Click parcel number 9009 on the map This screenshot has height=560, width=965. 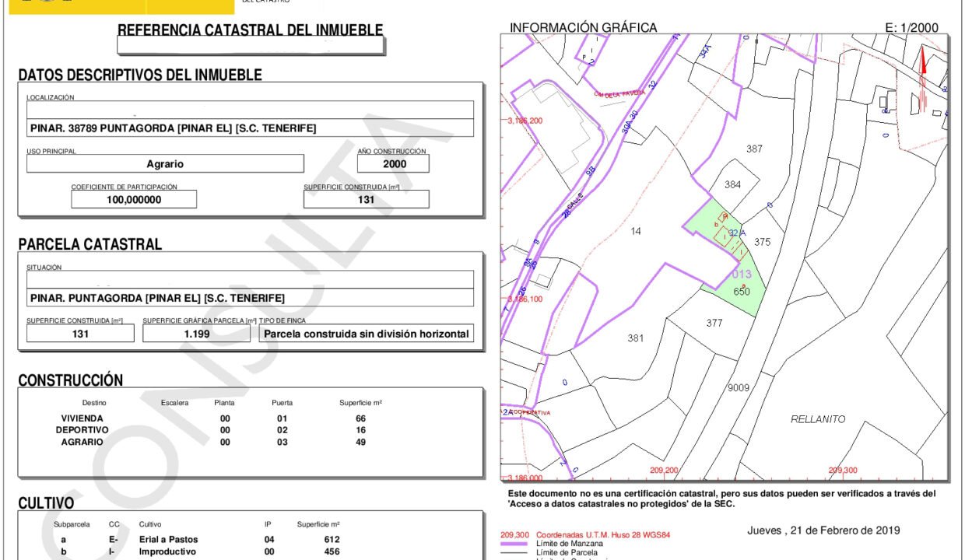pos(739,387)
